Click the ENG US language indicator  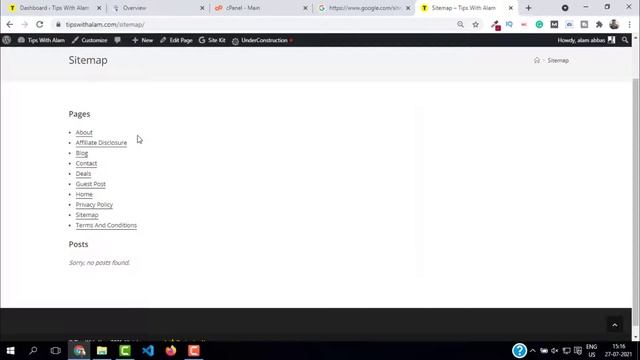click(591, 351)
